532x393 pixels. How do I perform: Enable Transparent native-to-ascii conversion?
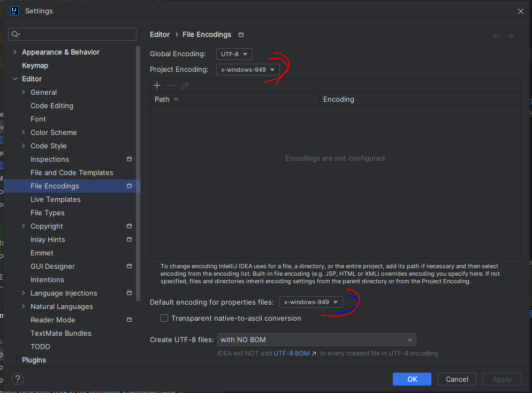coord(164,318)
